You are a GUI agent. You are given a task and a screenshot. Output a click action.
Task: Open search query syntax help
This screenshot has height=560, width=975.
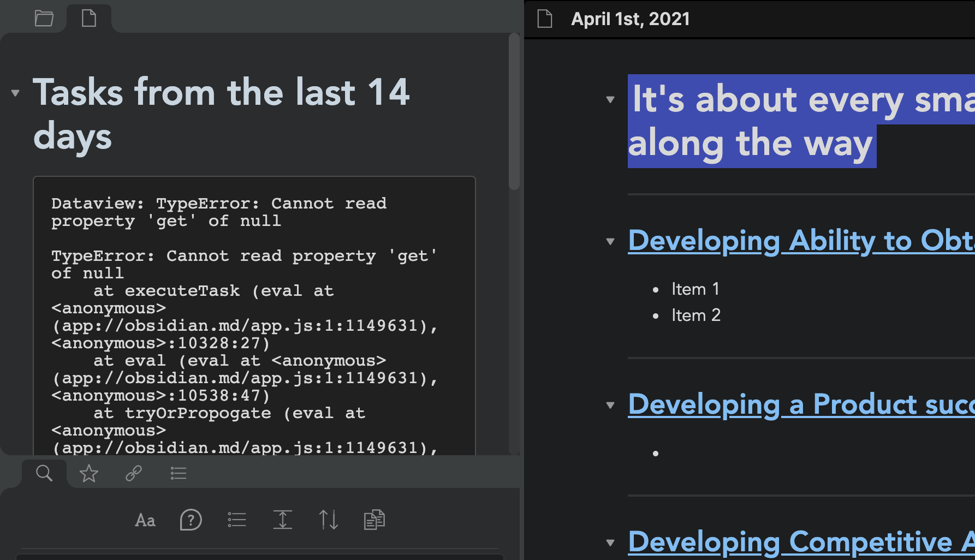(x=190, y=520)
